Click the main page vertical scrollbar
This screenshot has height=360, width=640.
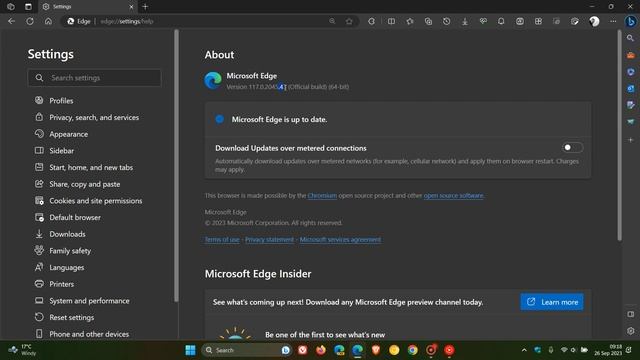pos(620,136)
